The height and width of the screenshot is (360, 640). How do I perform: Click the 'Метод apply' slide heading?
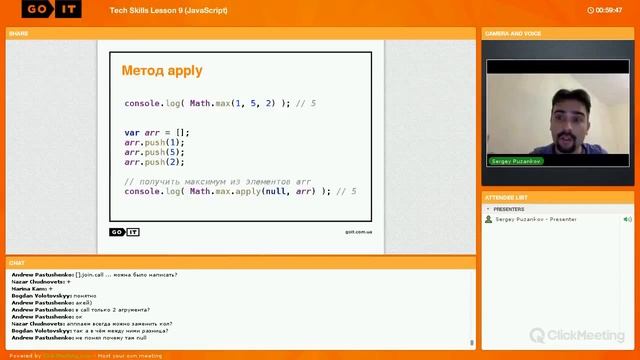point(162,71)
